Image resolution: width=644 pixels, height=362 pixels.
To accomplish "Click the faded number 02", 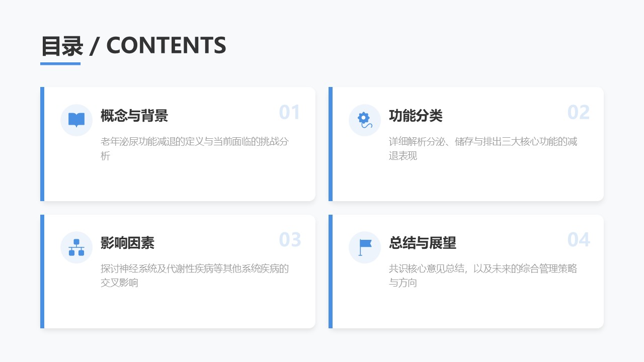I will (x=578, y=113).
